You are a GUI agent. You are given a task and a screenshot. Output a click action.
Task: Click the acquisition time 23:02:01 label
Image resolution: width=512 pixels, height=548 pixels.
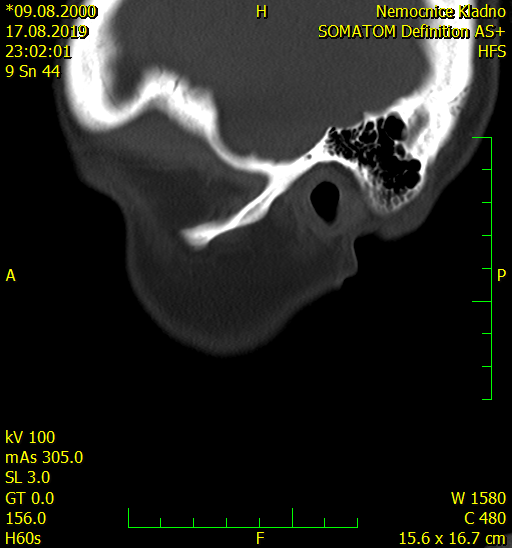(x=38, y=51)
